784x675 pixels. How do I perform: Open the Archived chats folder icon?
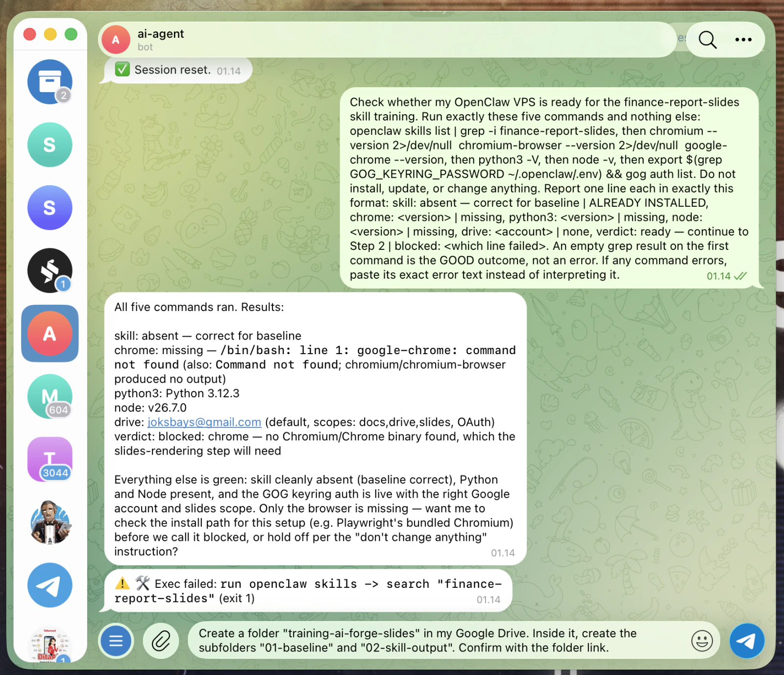(49, 82)
